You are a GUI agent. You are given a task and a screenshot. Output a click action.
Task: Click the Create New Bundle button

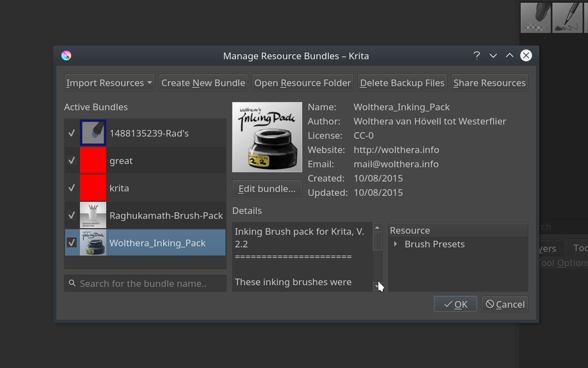click(203, 83)
